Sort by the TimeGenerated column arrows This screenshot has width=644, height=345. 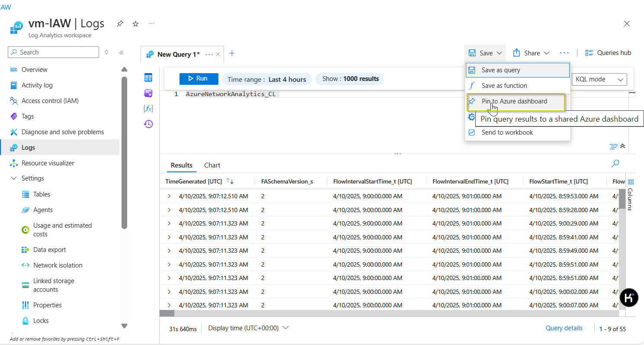pyautogui.click(x=230, y=181)
